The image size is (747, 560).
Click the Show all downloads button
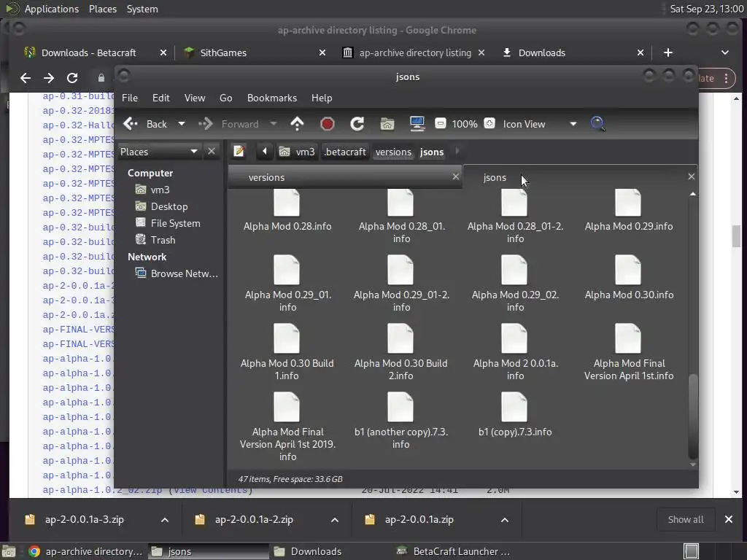[x=686, y=519]
